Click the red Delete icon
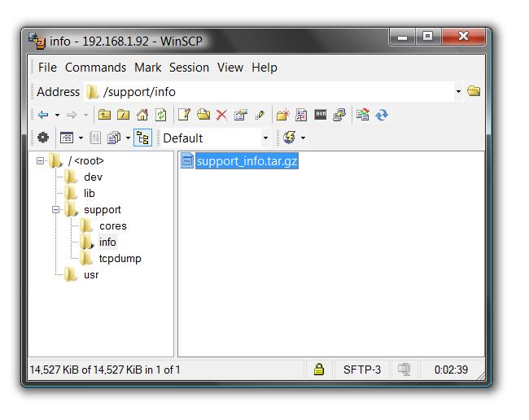Image resolution: width=529 pixels, height=420 pixels. 221,115
